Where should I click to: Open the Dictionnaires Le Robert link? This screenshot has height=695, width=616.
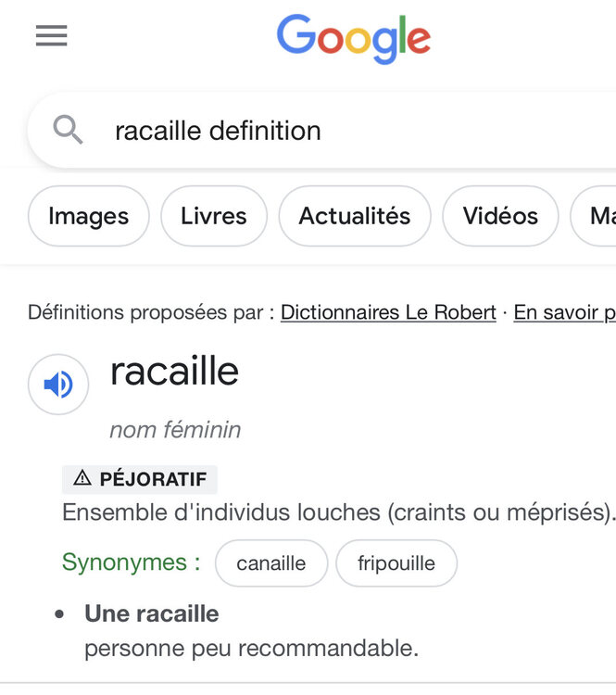click(x=388, y=312)
